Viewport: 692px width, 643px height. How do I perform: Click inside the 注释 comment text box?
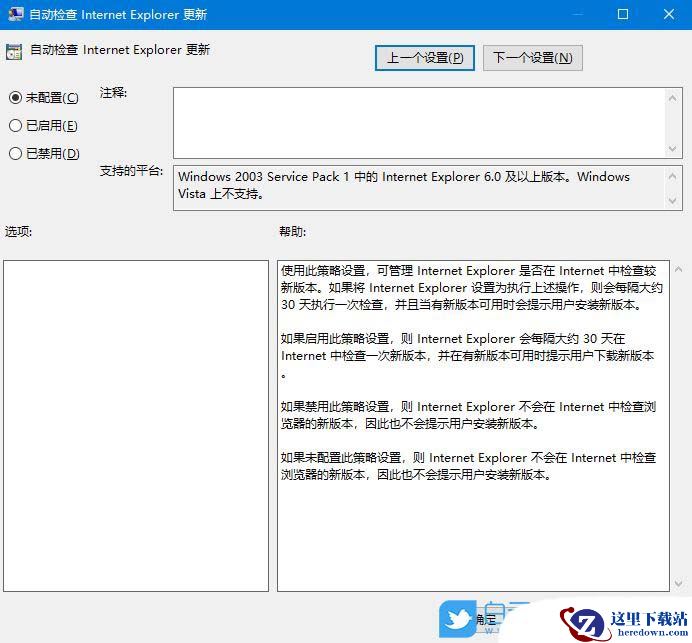coord(419,123)
